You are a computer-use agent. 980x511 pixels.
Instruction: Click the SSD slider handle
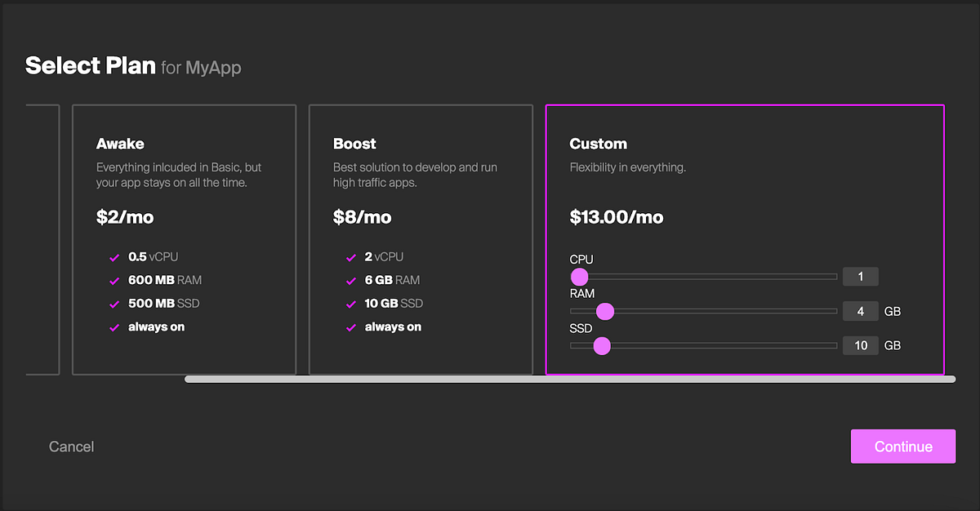point(602,346)
